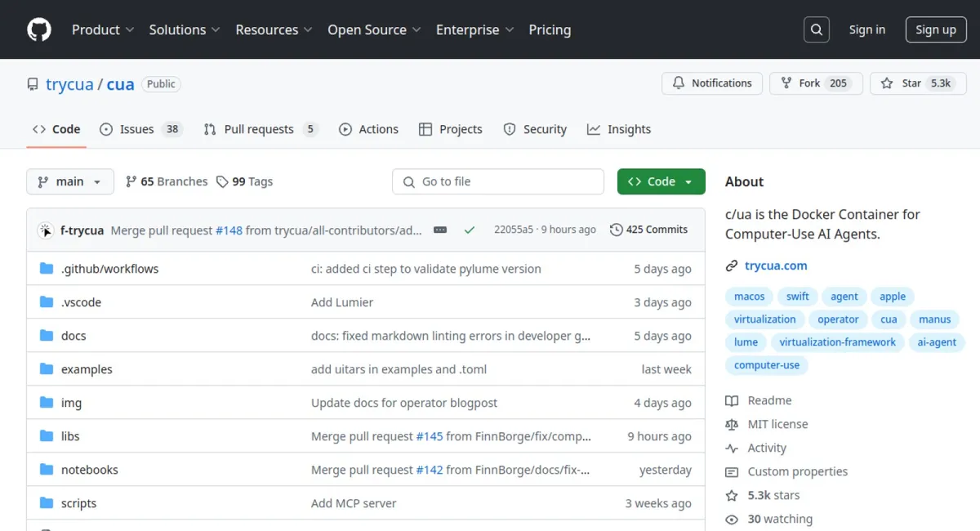The width and height of the screenshot is (980, 531).
Task: Click the manus topic tag
Action: tap(935, 319)
